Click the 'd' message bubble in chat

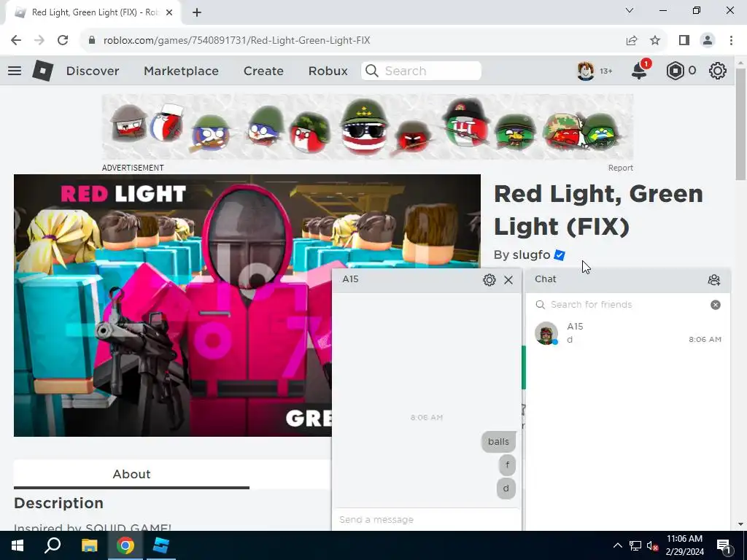pos(506,488)
